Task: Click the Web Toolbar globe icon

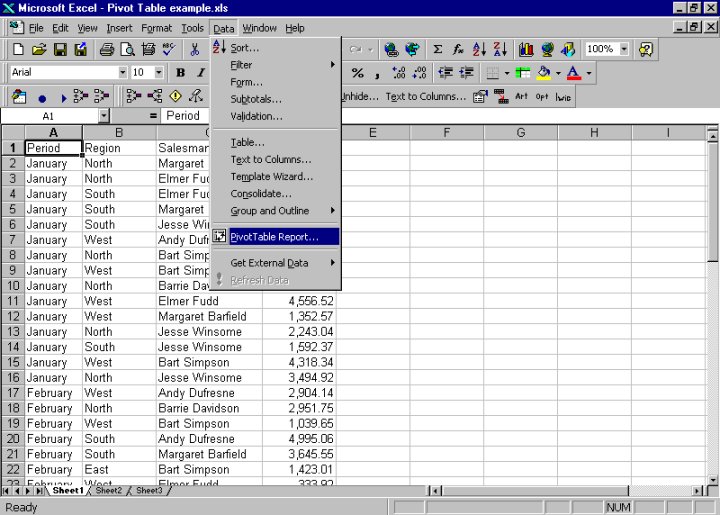Action: click(412, 49)
